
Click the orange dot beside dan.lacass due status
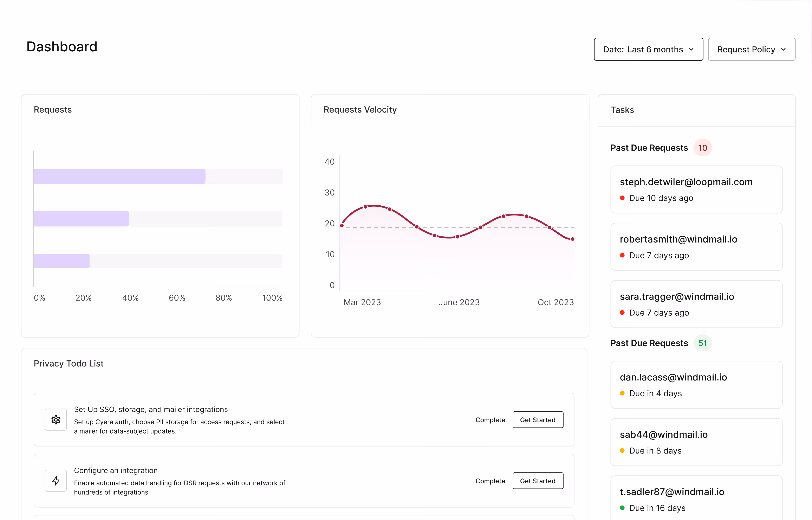[622, 393]
